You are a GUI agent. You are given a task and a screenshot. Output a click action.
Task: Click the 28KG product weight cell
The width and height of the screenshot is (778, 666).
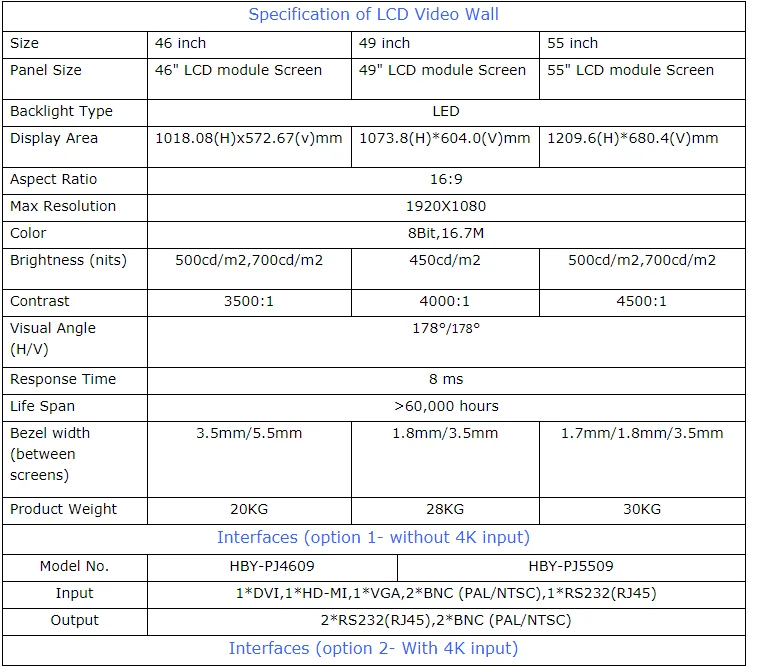point(445,509)
